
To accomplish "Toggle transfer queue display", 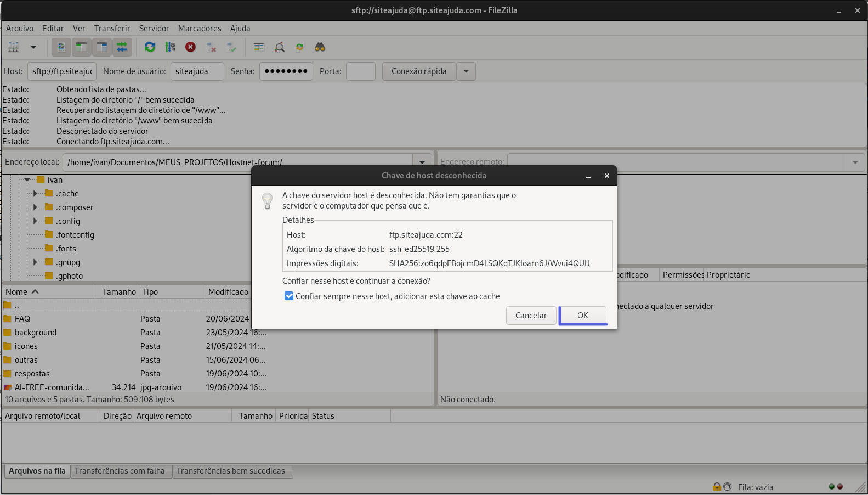I will [122, 47].
